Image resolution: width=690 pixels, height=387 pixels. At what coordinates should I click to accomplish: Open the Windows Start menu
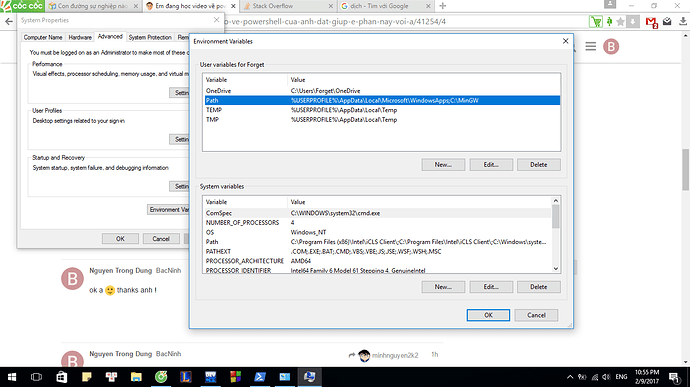tap(12, 377)
